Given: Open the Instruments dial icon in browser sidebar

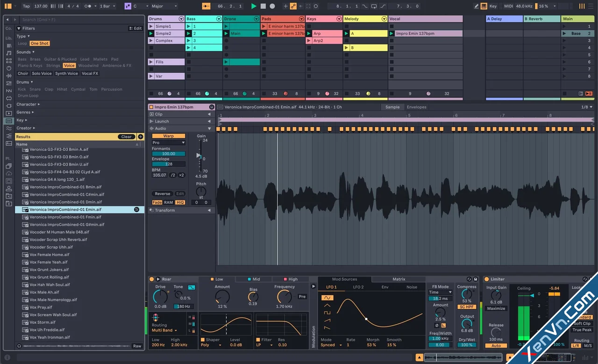Looking at the screenshot, I should (x=8, y=68).
